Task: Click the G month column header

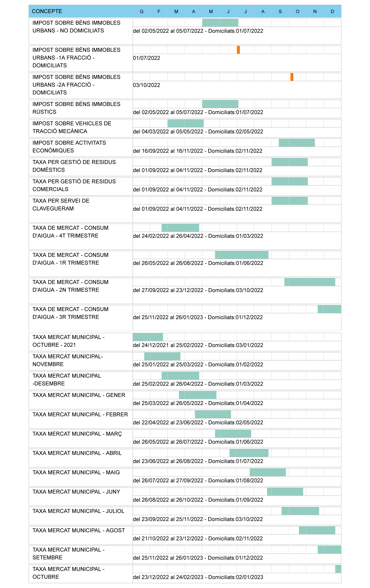Action: 141,11
